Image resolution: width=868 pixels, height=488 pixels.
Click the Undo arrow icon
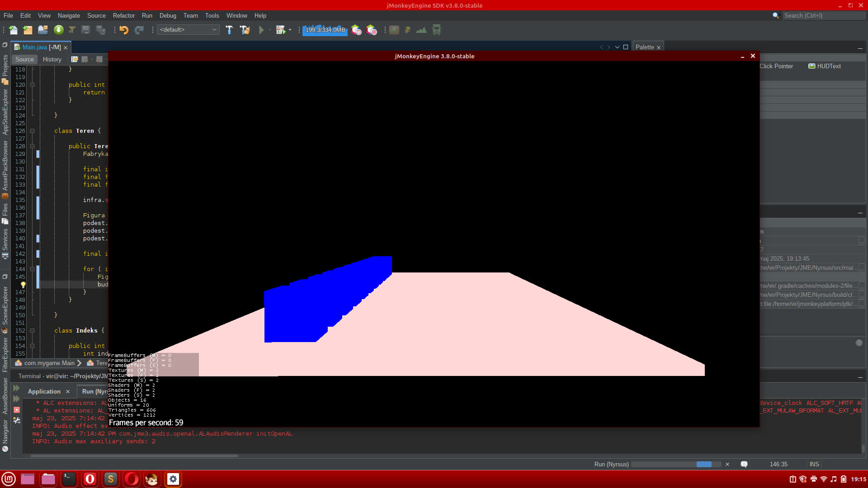(x=124, y=30)
